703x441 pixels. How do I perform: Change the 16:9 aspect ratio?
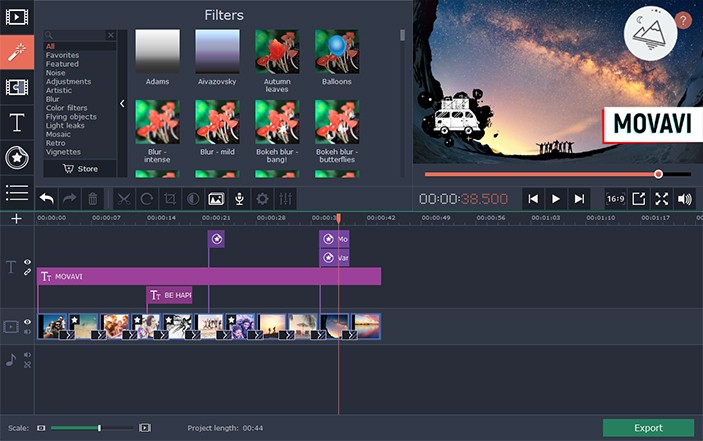click(x=615, y=199)
